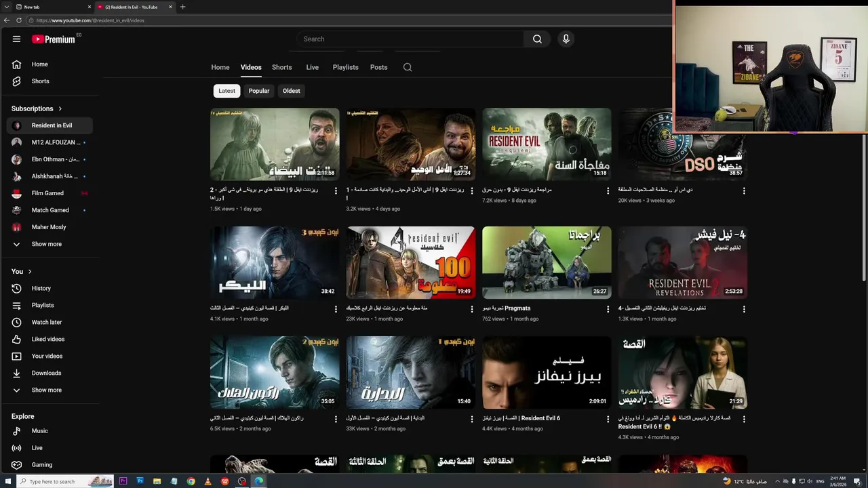Open M12 ALFOUZAN subscription
This screenshot has height=488, width=868.
(x=49, y=142)
